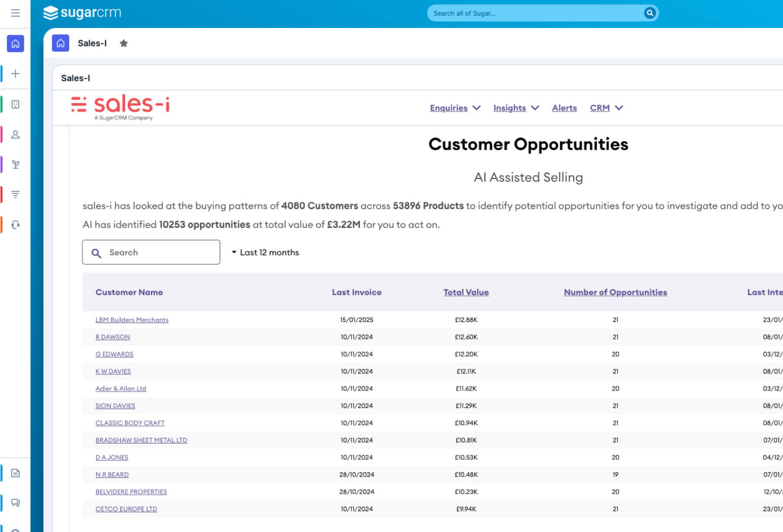The image size is (783, 532).
Task: Click the sales-i logo
Action: (121, 108)
